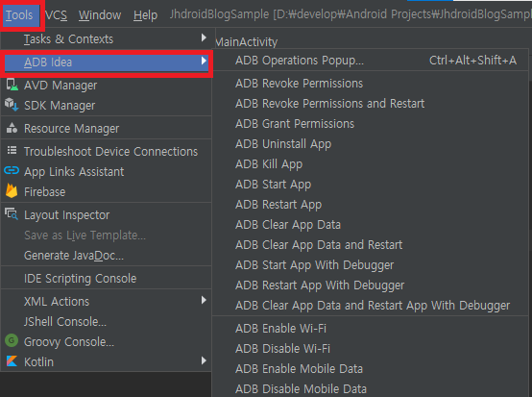Open Groovy Console... entry
The image size is (532, 397).
coord(107,342)
